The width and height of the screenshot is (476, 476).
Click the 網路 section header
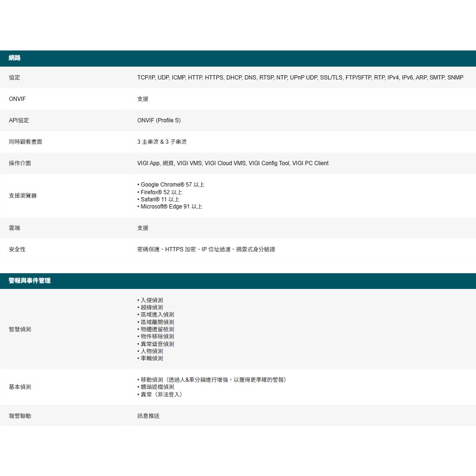click(15, 58)
